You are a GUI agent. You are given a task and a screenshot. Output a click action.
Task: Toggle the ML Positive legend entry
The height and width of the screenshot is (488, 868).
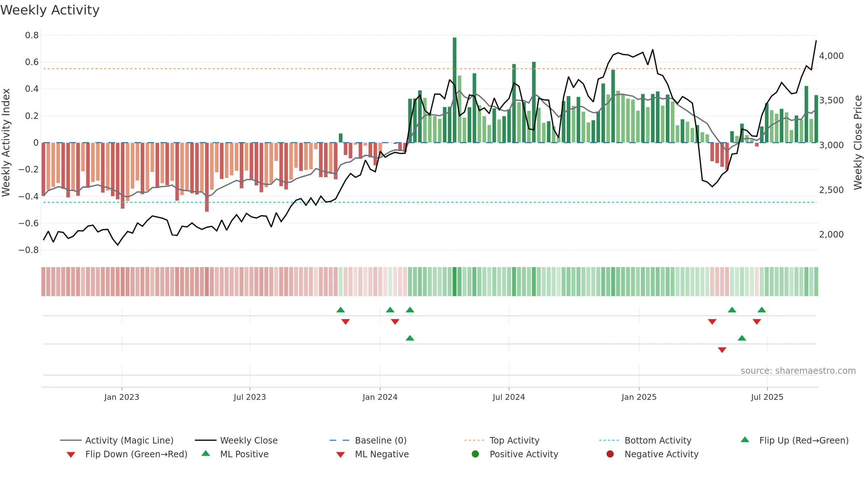coord(235,454)
